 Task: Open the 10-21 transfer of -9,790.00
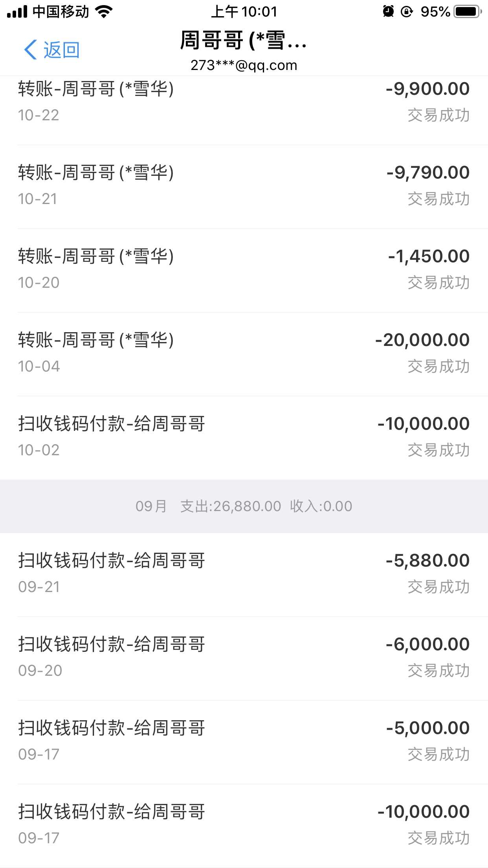244,186
